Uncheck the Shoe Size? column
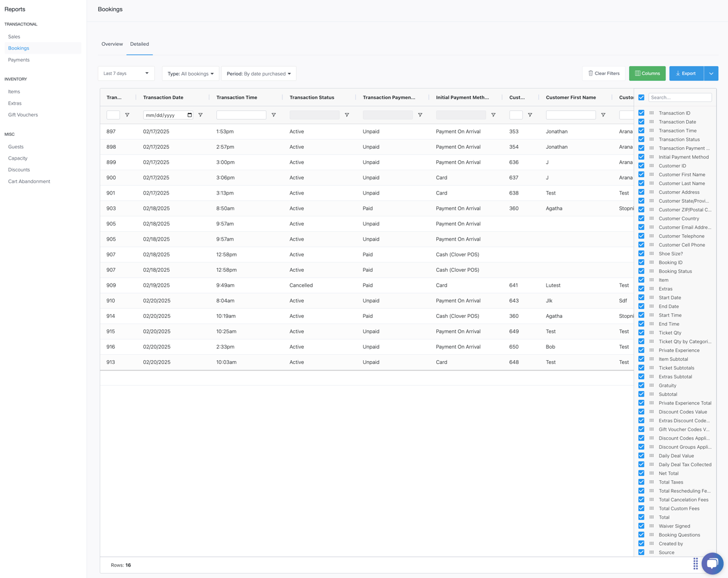Image resolution: width=728 pixels, height=578 pixels. 642,253
